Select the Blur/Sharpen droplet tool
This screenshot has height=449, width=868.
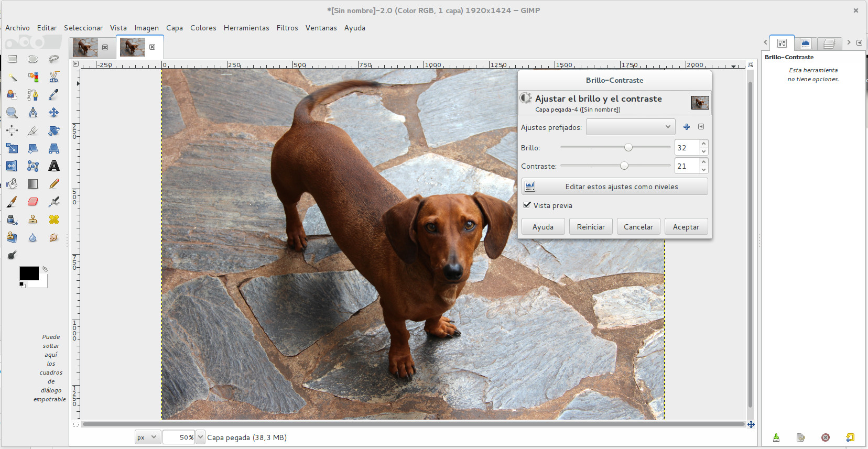pos(33,237)
